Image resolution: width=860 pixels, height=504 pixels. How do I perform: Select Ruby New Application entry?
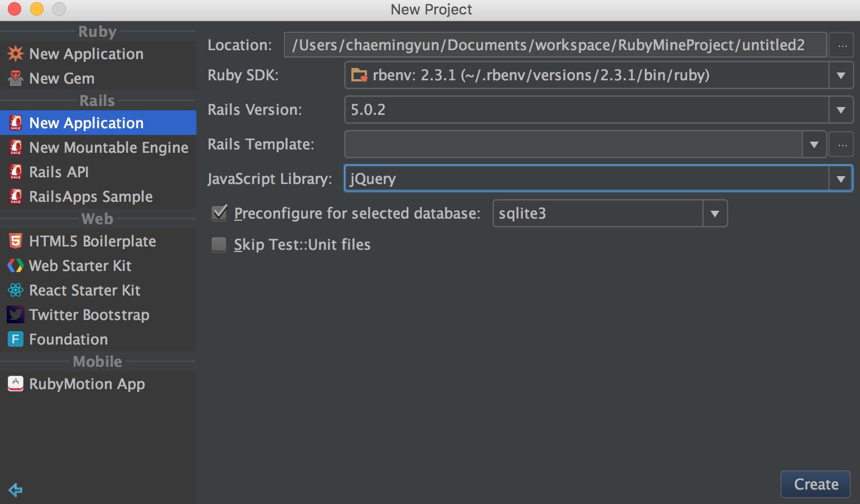(x=98, y=54)
